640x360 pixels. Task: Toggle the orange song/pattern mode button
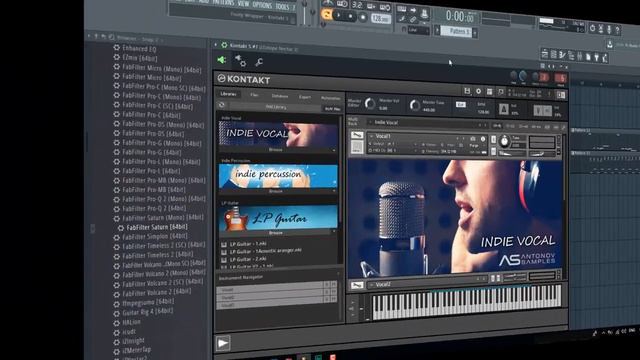click(327, 15)
